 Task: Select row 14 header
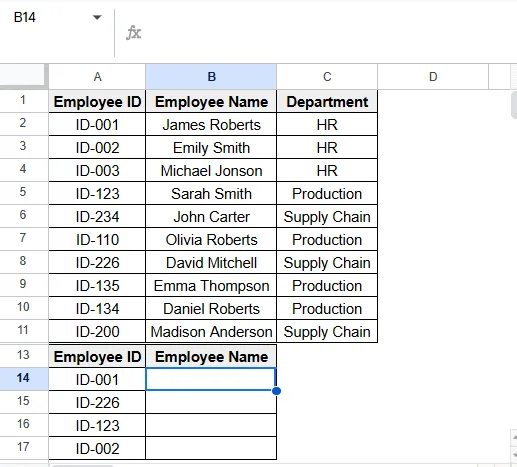pyautogui.click(x=23, y=378)
